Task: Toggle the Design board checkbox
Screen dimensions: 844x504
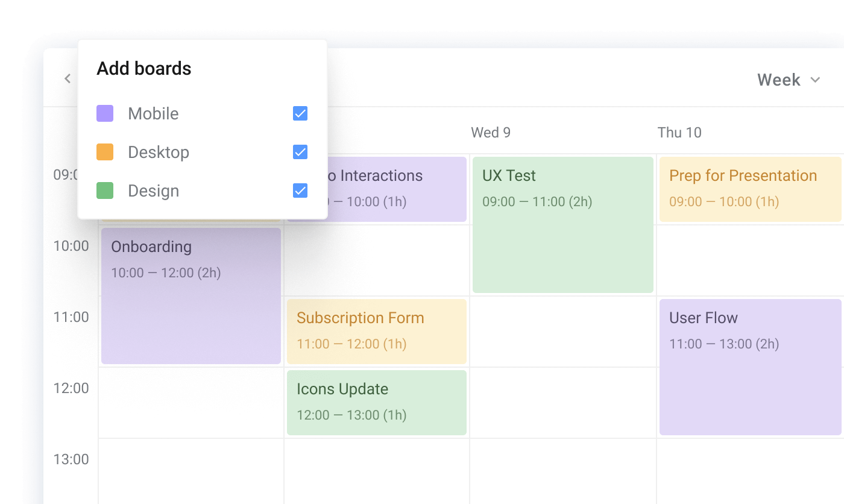Action: pyautogui.click(x=300, y=191)
